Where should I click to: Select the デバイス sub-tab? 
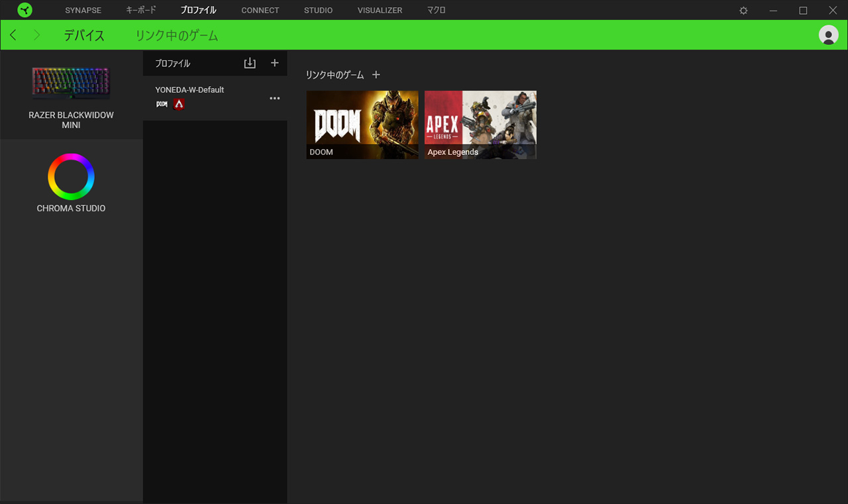click(x=84, y=36)
